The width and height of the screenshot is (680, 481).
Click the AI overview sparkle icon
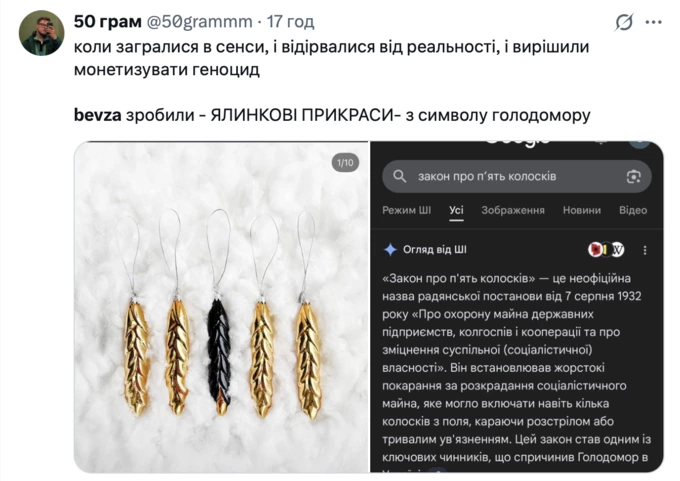tap(390, 249)
